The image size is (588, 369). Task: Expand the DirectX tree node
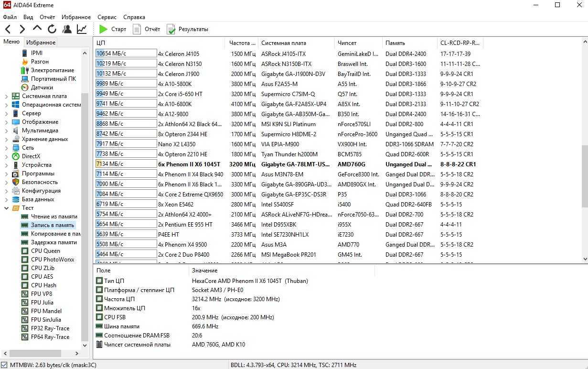pos(6,156)
